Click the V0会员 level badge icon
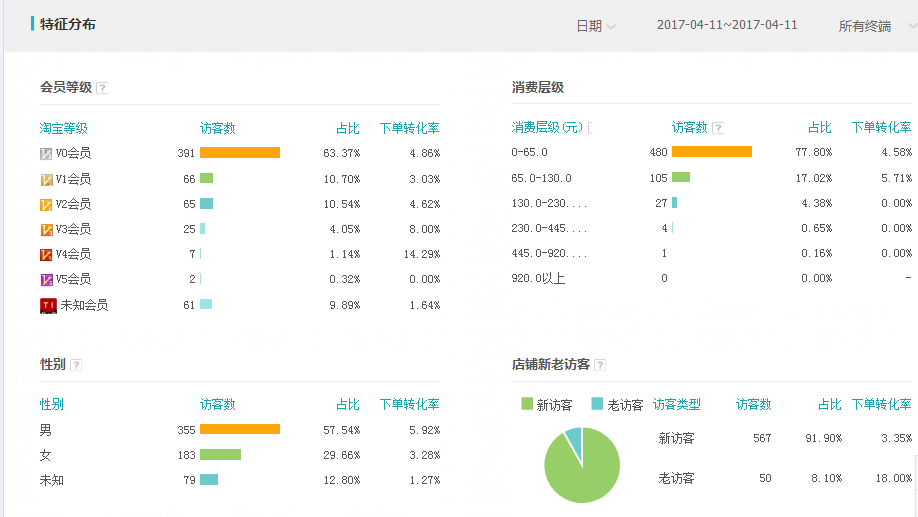918x517 pixels. (x=46, y=154)
